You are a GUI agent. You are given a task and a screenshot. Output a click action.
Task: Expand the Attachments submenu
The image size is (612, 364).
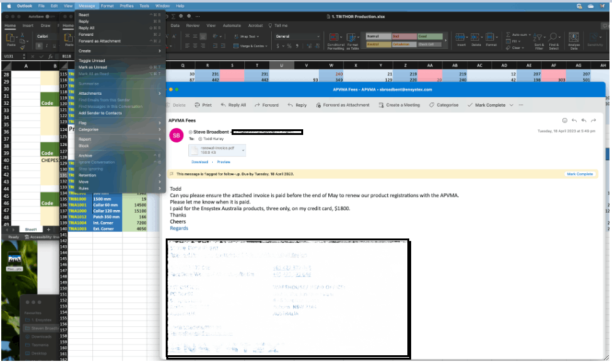[x=119, y=94]
